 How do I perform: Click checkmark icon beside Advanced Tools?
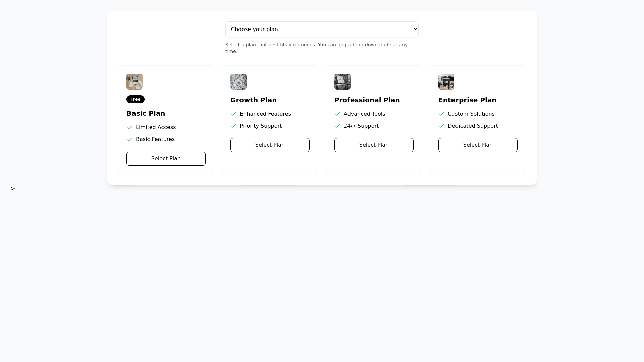point(338,114)
